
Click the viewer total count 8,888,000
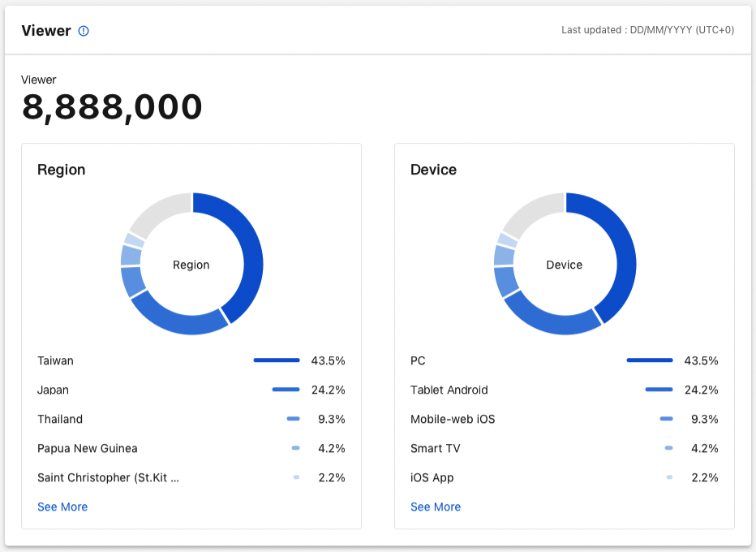(111, 106)
